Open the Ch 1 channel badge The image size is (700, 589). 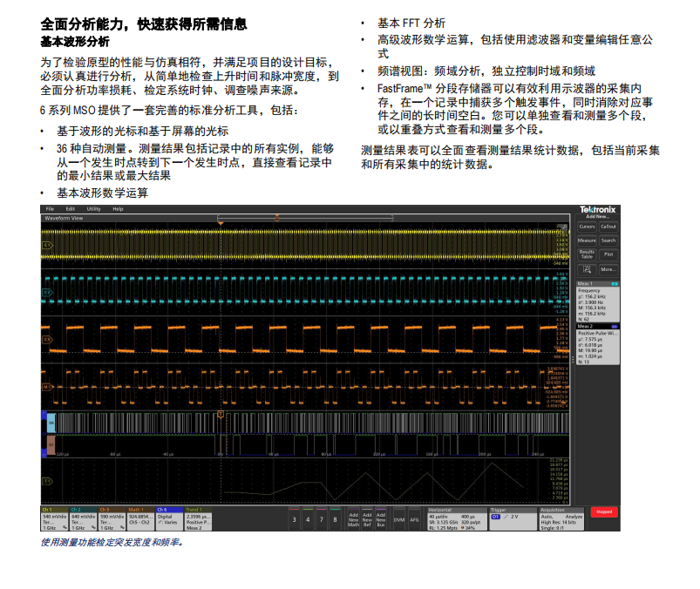pyautogui.click(x=55, y=519)
